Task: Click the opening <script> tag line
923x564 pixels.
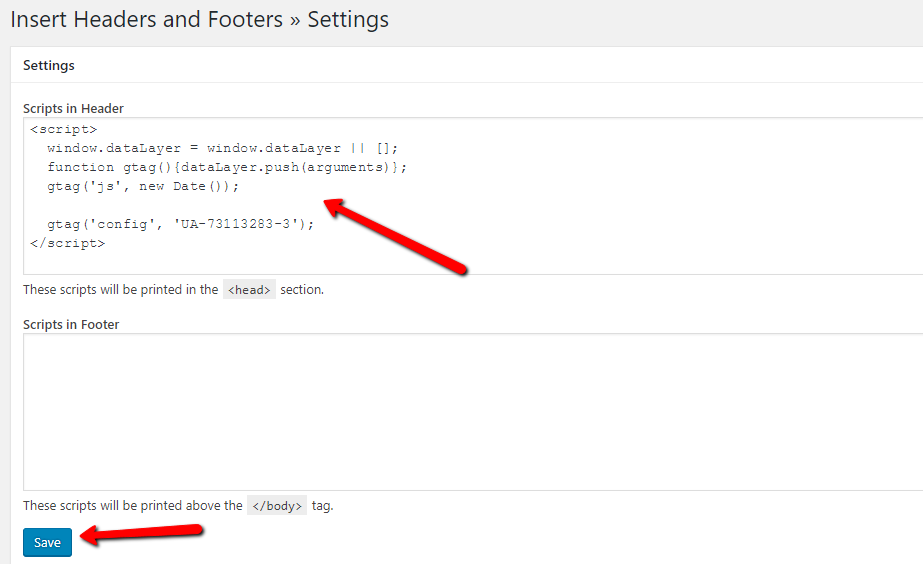Action: pyautogui.click(x=64, y=129)
